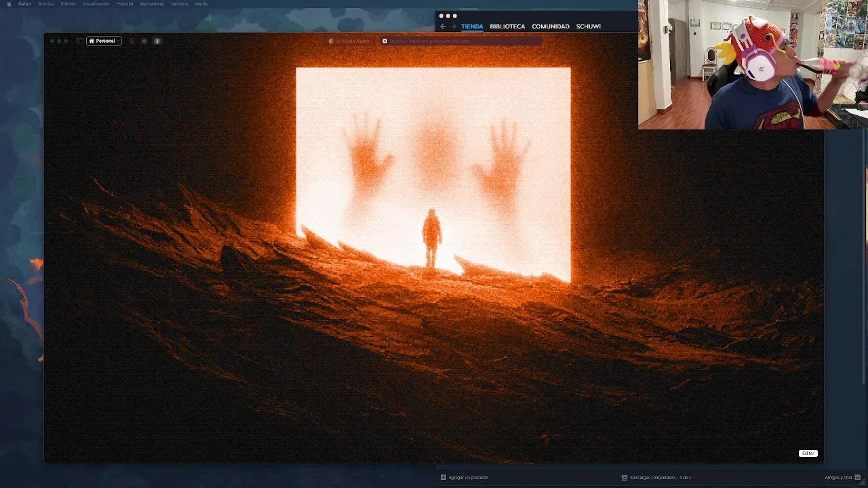Open the Edición menu
Screen dimensions: 868x488
click(x=68, y=4)
